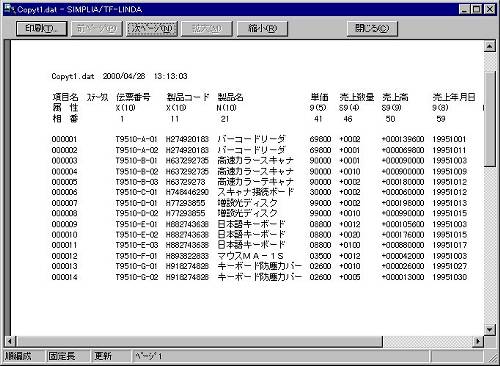
Task: Click the 順編成 status bar pane
Action: [x=23, y=356]
